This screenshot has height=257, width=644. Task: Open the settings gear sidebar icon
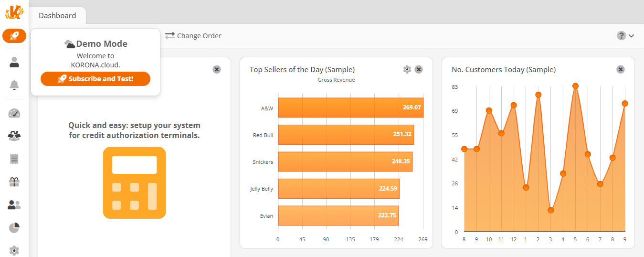pos(14,250)
